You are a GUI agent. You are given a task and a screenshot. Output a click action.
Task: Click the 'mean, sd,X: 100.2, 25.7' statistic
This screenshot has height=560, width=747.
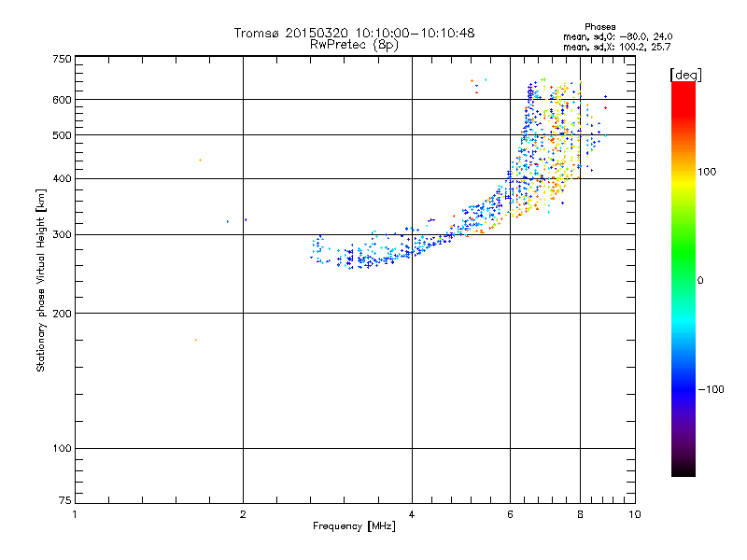[x=616, y=47]
